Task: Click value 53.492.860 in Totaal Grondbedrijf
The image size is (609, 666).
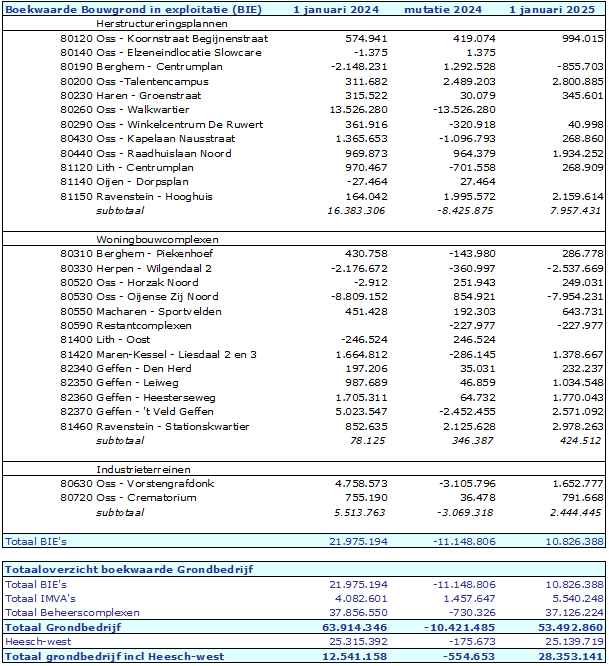Action: (x=570, y=628)
